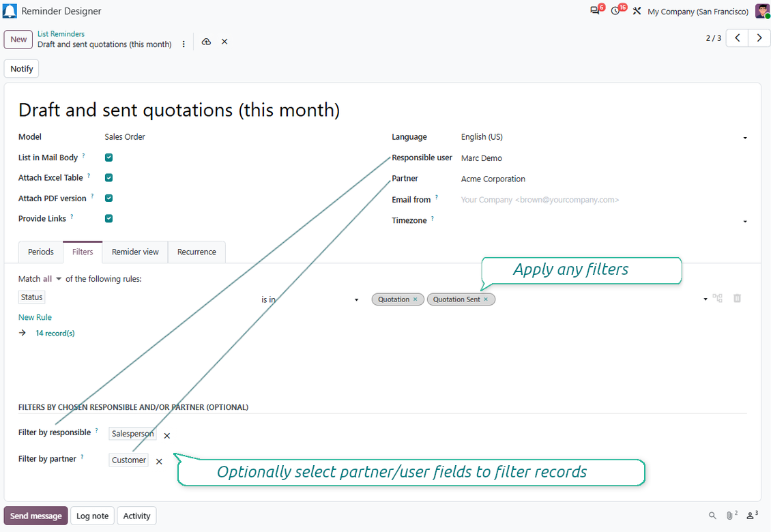This screenshot has width=771, height=532.
Task: Open the user avatar menu
Action: pos(763,11)
